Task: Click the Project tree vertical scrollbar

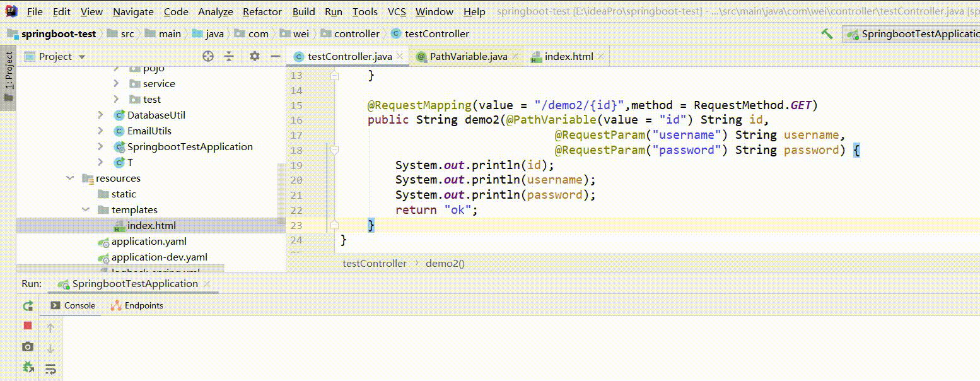Action: 281,194
